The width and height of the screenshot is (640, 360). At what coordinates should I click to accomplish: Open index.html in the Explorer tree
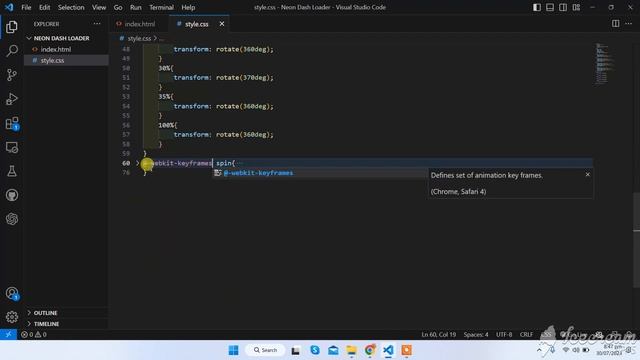point(56,49)
